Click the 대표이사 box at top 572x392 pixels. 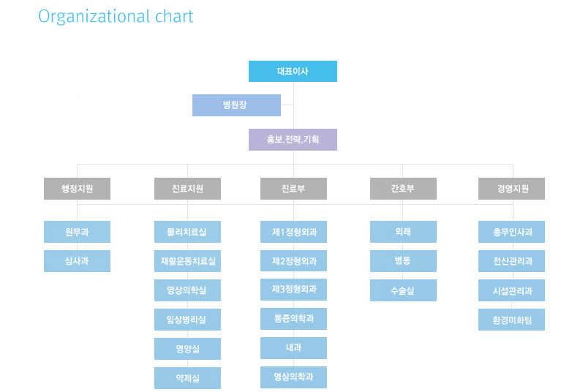point(293,72)
